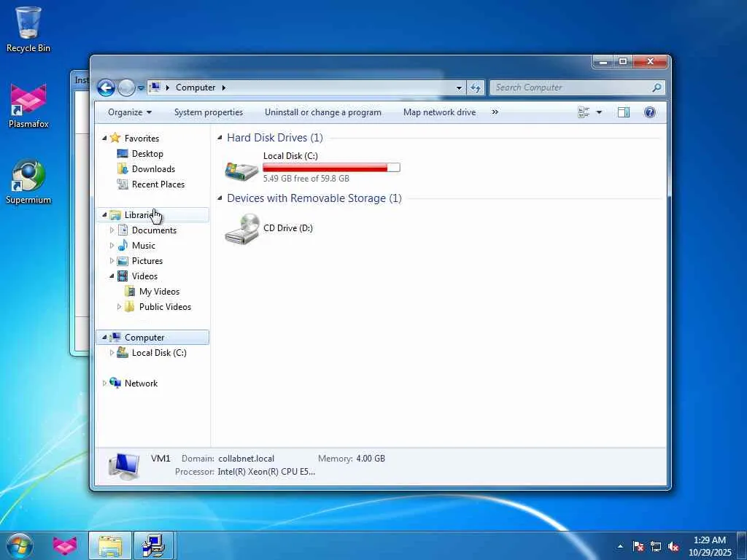Viewport: 747px width, 560px height.
Task: Collapse the Libraries tree node
Action: click(x=104, y=215)
